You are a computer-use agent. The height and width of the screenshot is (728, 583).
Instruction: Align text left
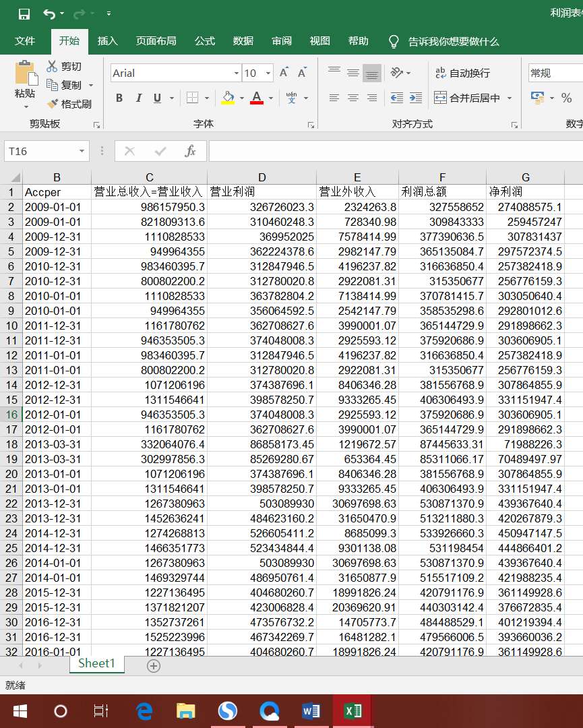coord(334,98)
